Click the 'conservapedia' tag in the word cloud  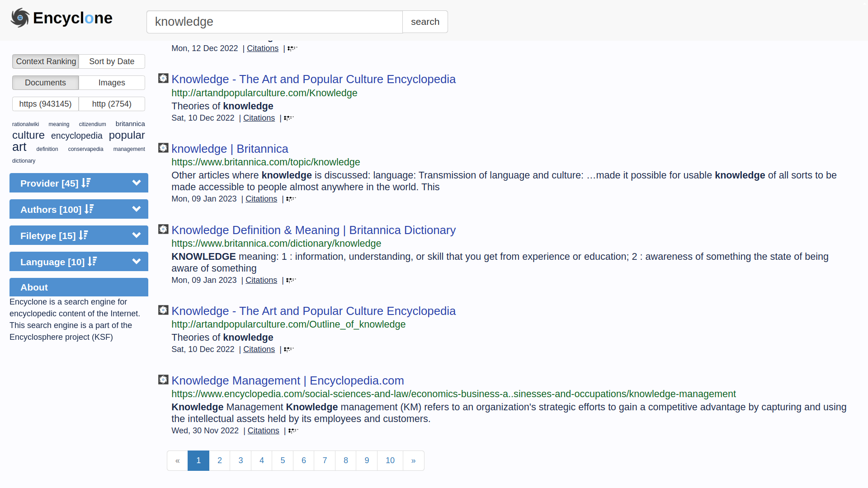tap(86, 149)
